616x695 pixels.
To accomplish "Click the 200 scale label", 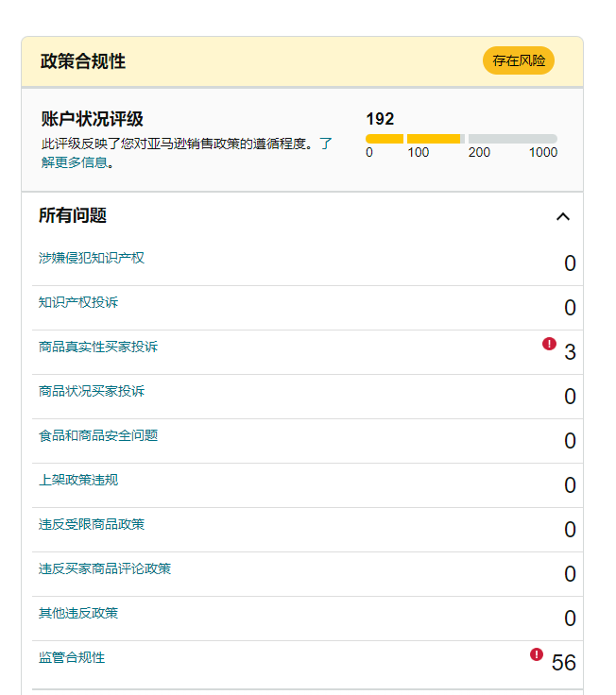I will click(x=479, y=152).
